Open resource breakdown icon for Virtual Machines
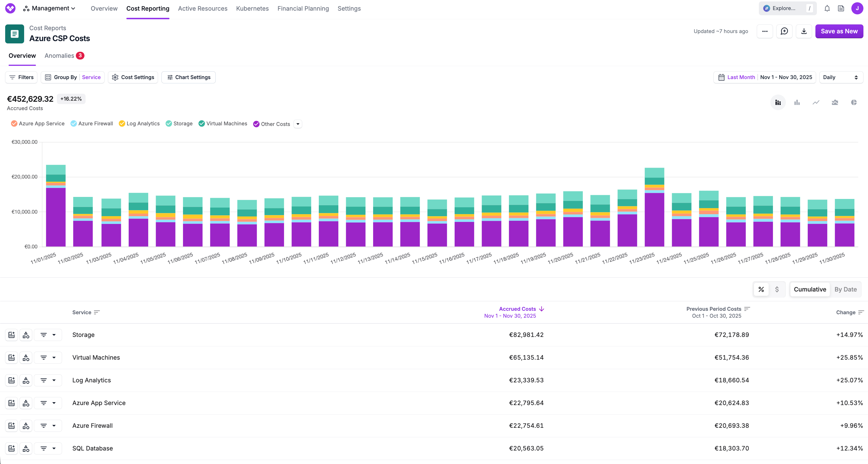Viewport: 868px width, 464px height. click(26, 357)
